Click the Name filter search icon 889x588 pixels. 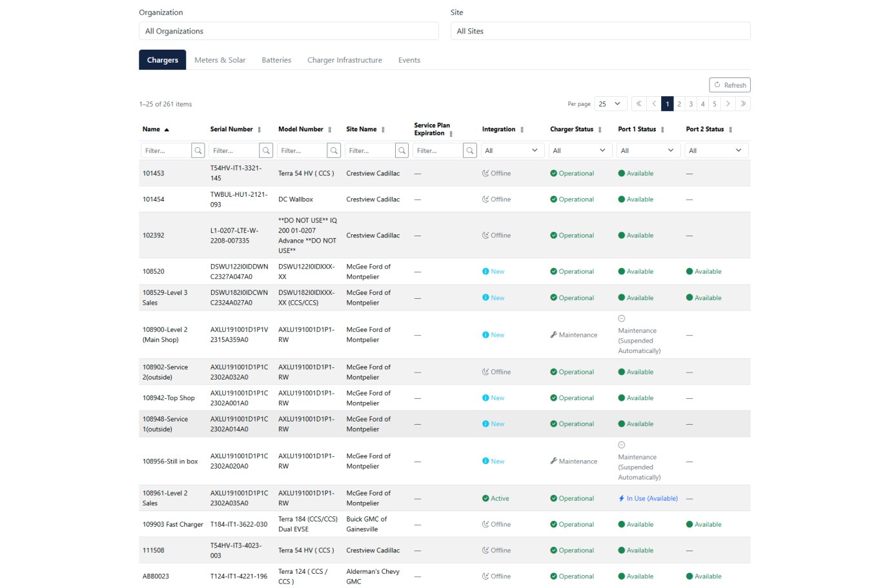tap(198, 150)
